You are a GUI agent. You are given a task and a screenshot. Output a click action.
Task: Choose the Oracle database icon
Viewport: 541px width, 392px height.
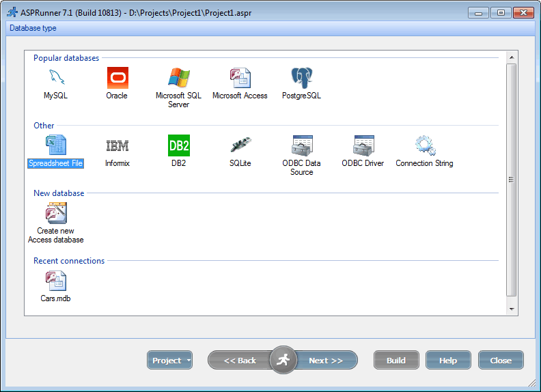(x=117, y=78)
